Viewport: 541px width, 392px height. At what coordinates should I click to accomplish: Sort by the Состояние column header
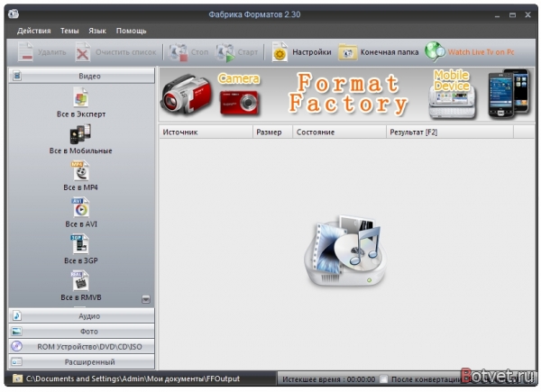pos(339,132)
